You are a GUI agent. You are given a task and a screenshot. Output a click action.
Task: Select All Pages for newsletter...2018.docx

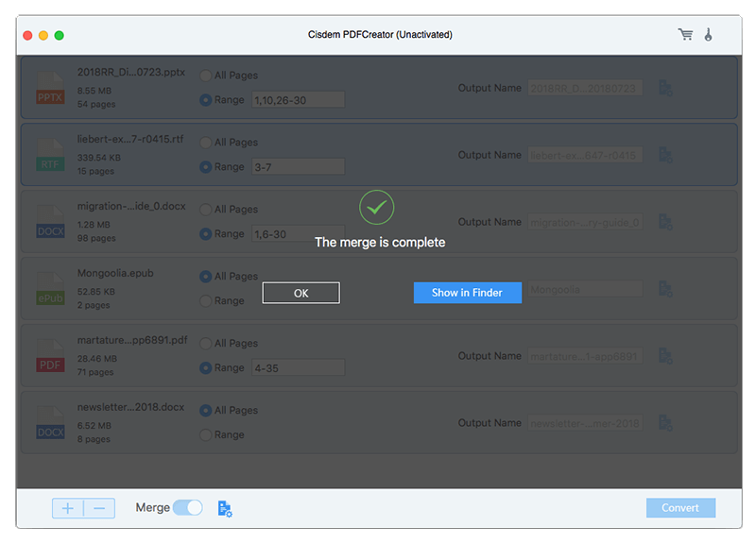(x=205, y=410)
